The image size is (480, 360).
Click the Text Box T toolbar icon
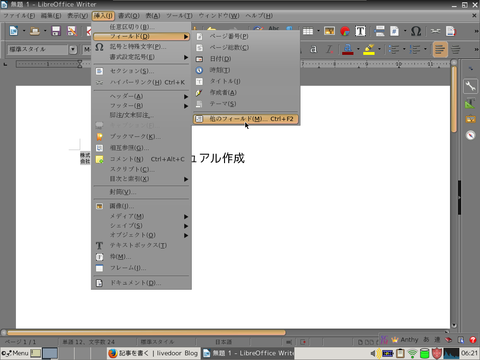click(x=360, y=31)
